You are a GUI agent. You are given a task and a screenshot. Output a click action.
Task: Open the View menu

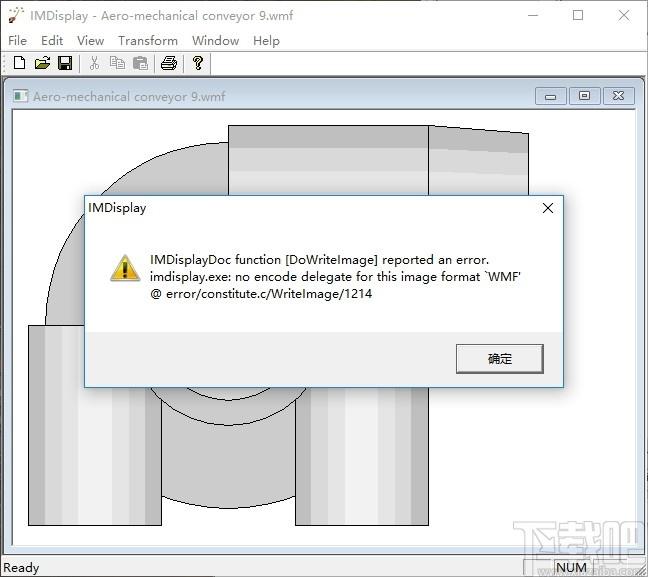pos(91,41)
